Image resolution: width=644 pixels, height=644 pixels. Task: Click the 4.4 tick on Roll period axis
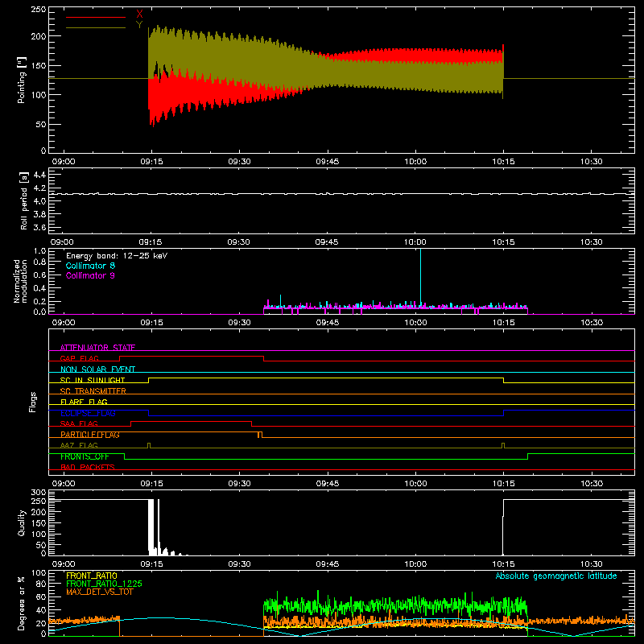pos(39,175)
